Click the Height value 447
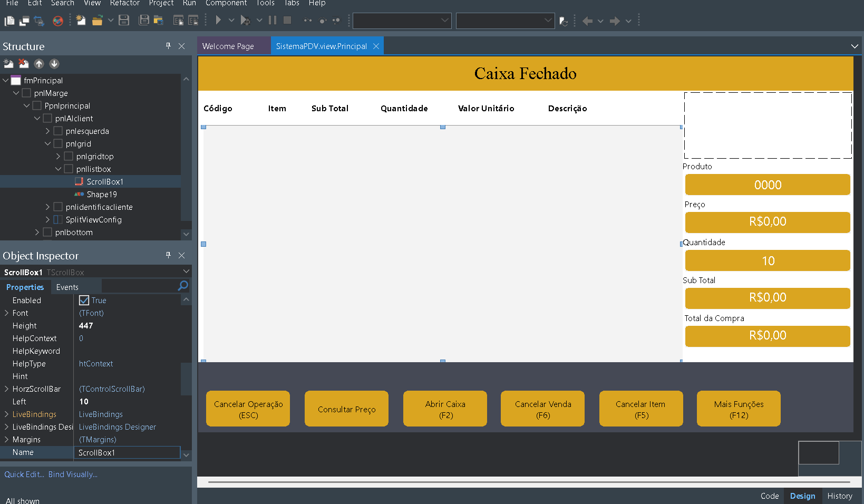 [x=86, y=326]
